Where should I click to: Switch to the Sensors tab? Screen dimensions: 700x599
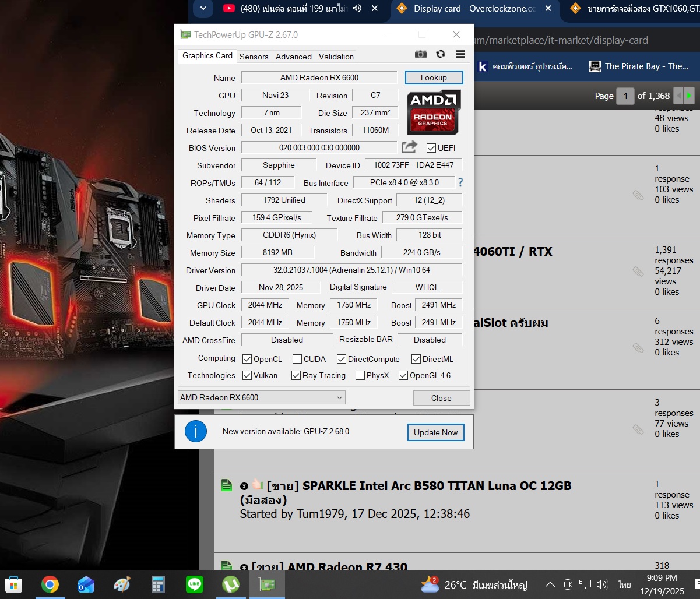tap(254, 57)
